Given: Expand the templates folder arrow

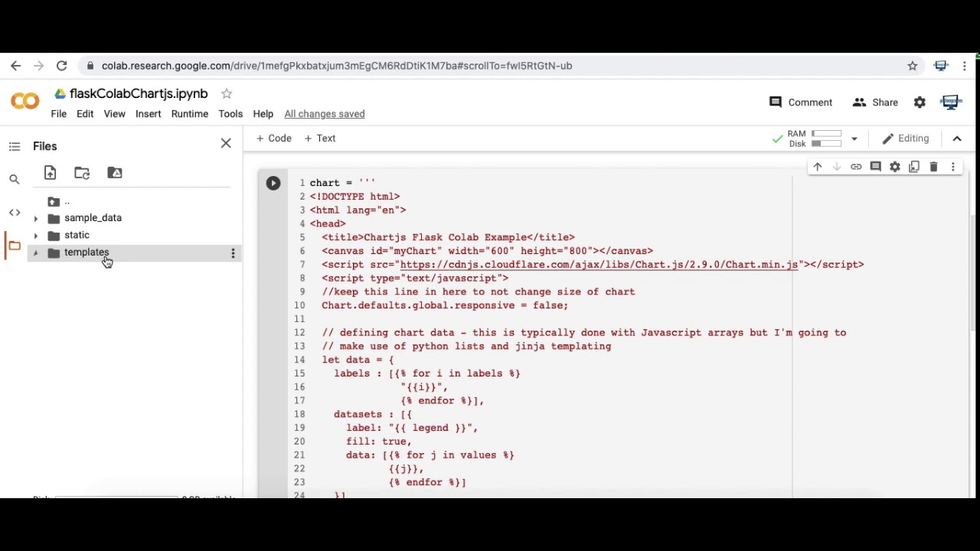Looking at the screenshot, I should 35,253.
